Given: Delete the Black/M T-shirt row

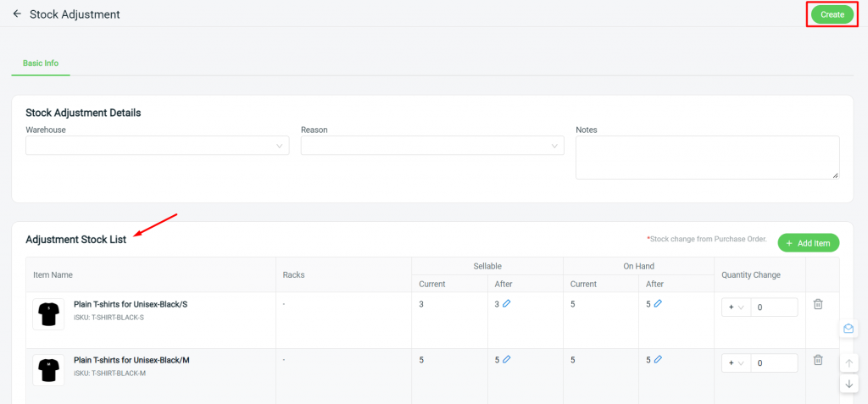Looking at the screenshot, I should click(818, 360).
